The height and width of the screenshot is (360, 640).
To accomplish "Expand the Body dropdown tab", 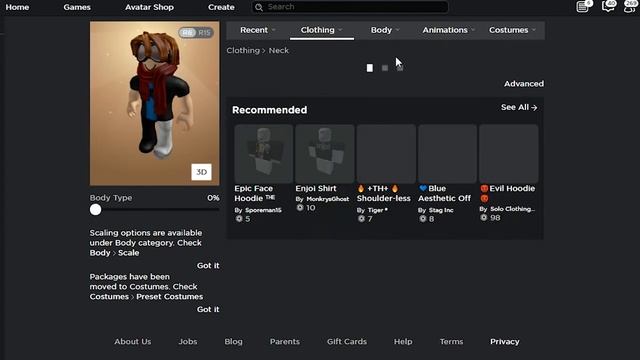I will tap(385, 30).
